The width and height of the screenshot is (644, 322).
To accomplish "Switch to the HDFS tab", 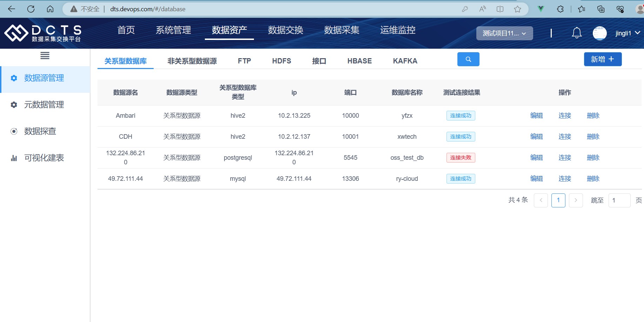I will pos(282,61).
